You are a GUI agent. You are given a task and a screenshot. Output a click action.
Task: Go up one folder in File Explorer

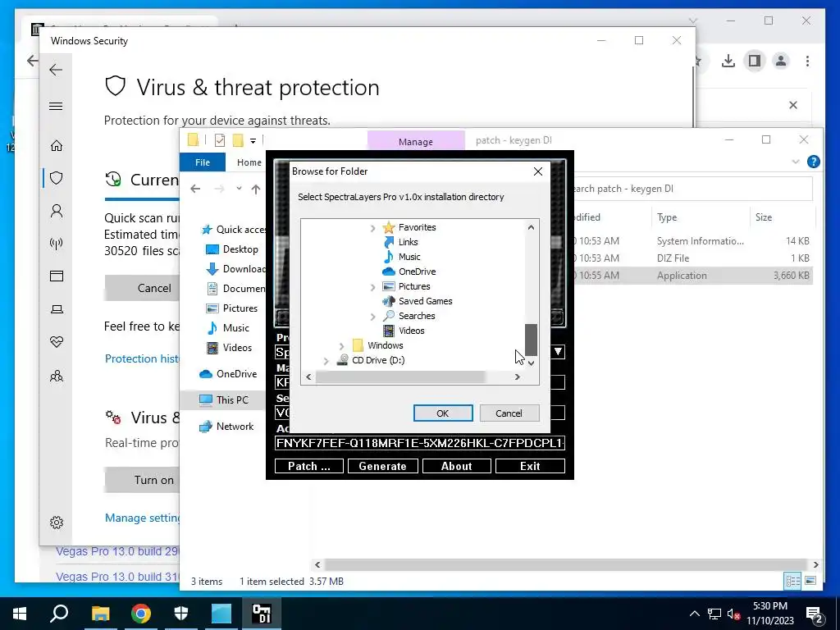tap(256, 189)
